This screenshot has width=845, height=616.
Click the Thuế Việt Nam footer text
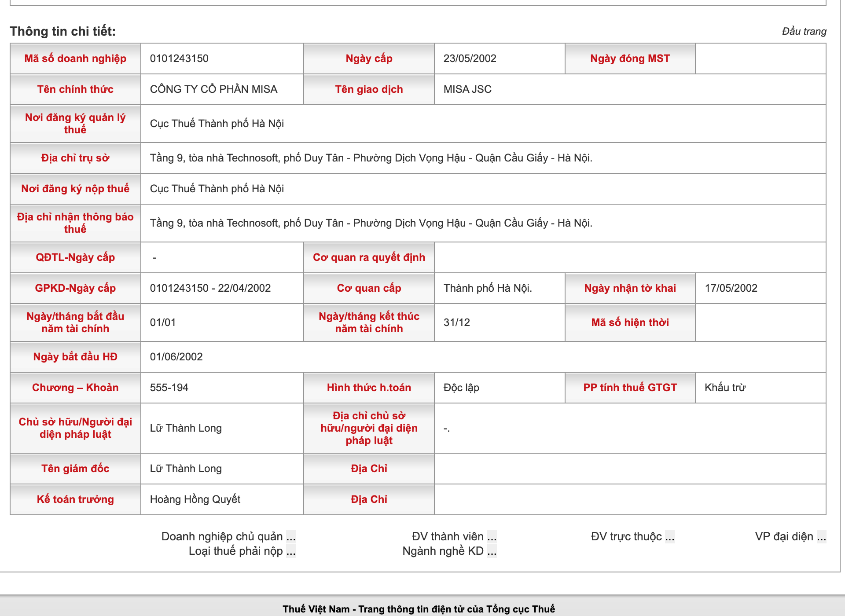coord(419,609)
